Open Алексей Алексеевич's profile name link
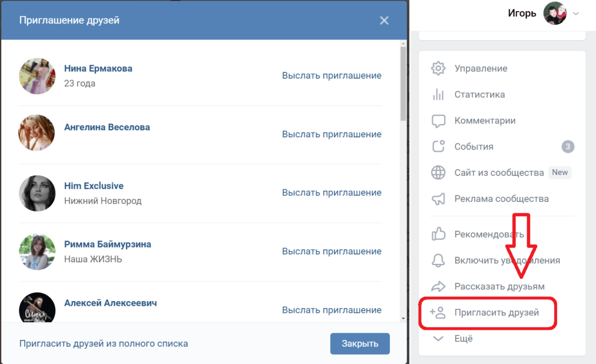 pos(110,303)
